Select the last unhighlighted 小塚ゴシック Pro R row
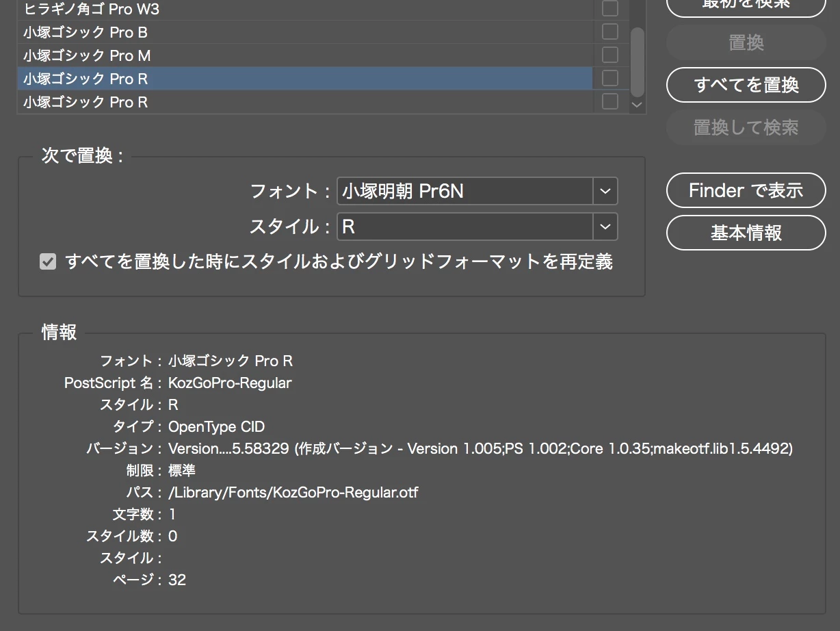The width and height of the screenshot is (840, 631). point(304,102)
